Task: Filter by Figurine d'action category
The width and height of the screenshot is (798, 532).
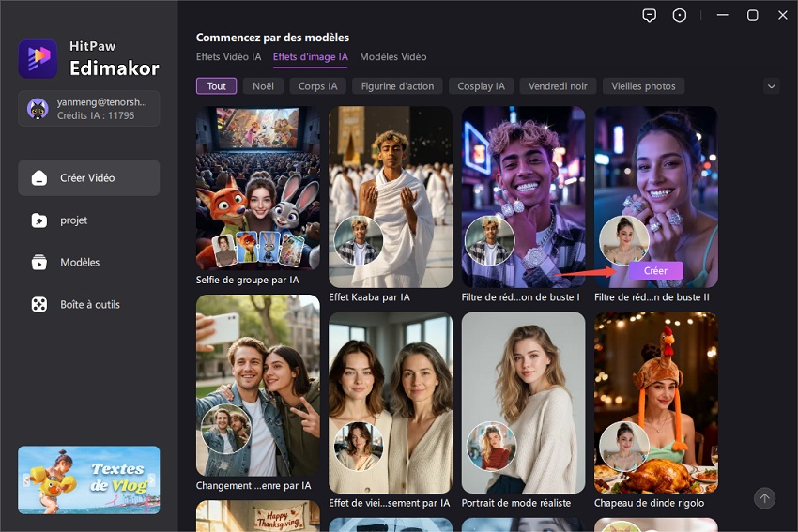Action: click(397, 86)
